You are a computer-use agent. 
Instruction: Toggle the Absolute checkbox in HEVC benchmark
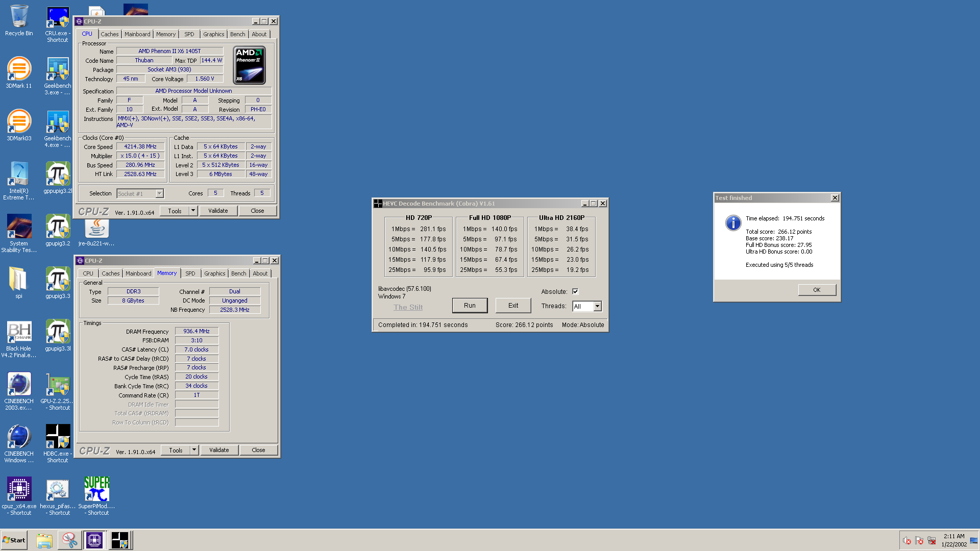click(x=575, y=291)
